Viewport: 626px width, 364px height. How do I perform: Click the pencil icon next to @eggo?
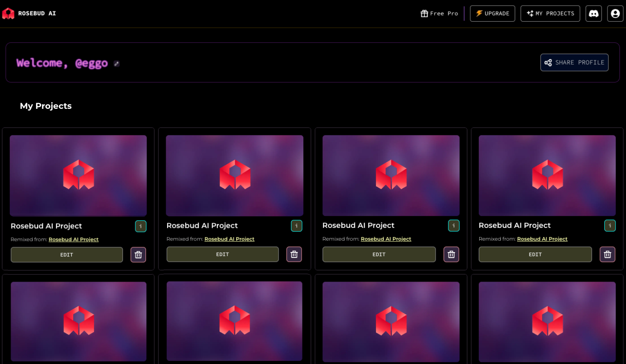(x=116, y=63)
